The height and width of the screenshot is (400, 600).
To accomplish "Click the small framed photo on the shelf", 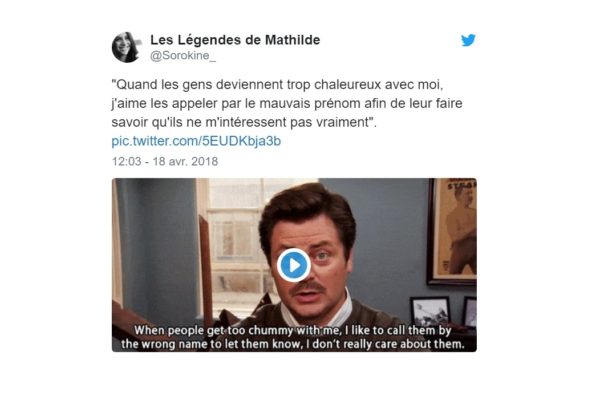I will (431, 312).
